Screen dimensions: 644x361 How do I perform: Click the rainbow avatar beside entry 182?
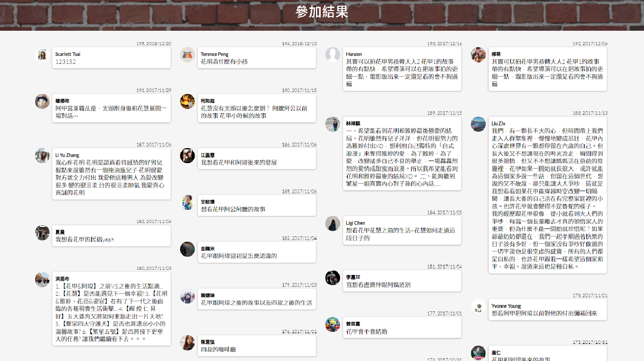[187, 249]
